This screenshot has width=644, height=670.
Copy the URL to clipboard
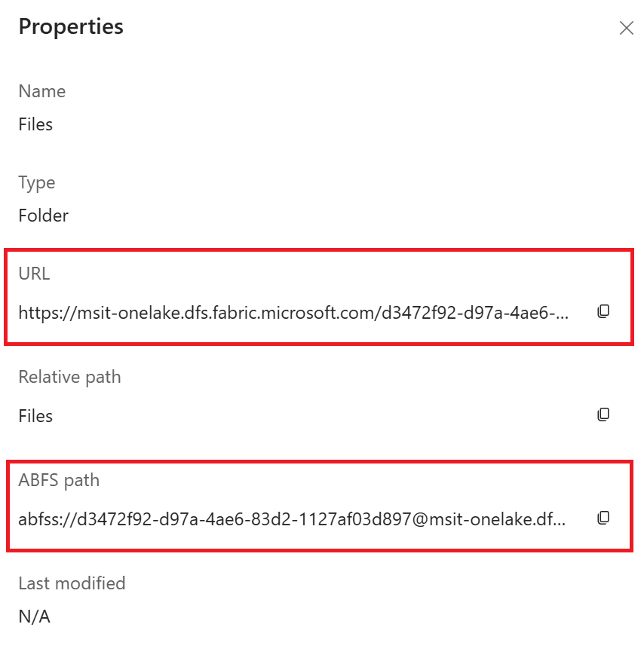click(x=603, y=311)
